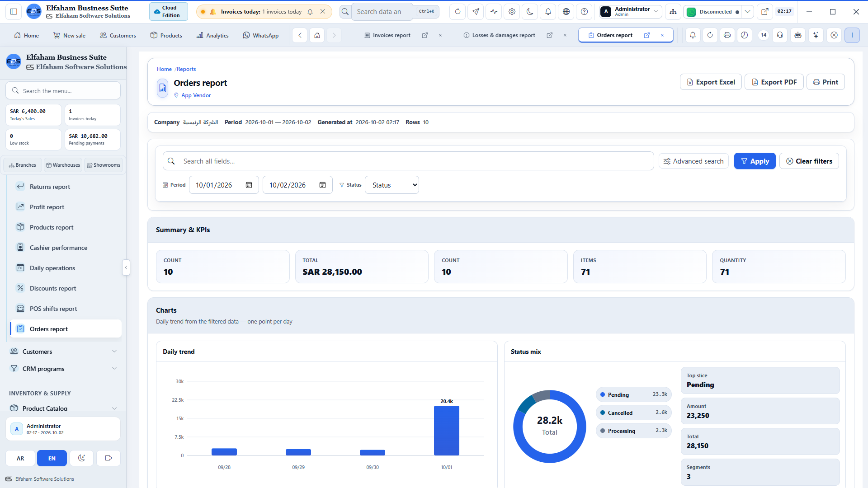The height and width of the screenshot is (488, 868).
Task: Click the Search all fields input
Action: pyautogui.click(x=408, y=161)
